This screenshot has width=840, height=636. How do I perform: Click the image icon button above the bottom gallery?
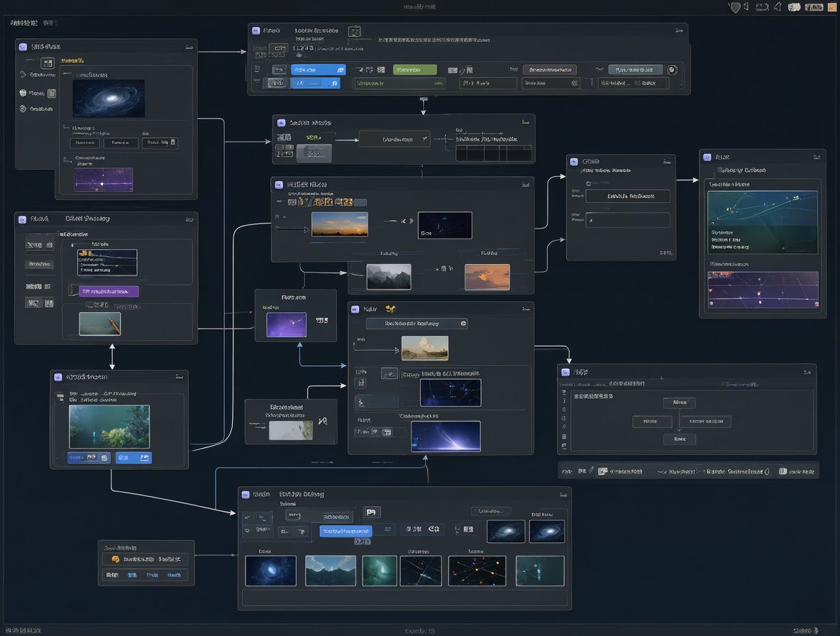click(x=371, y=512)
